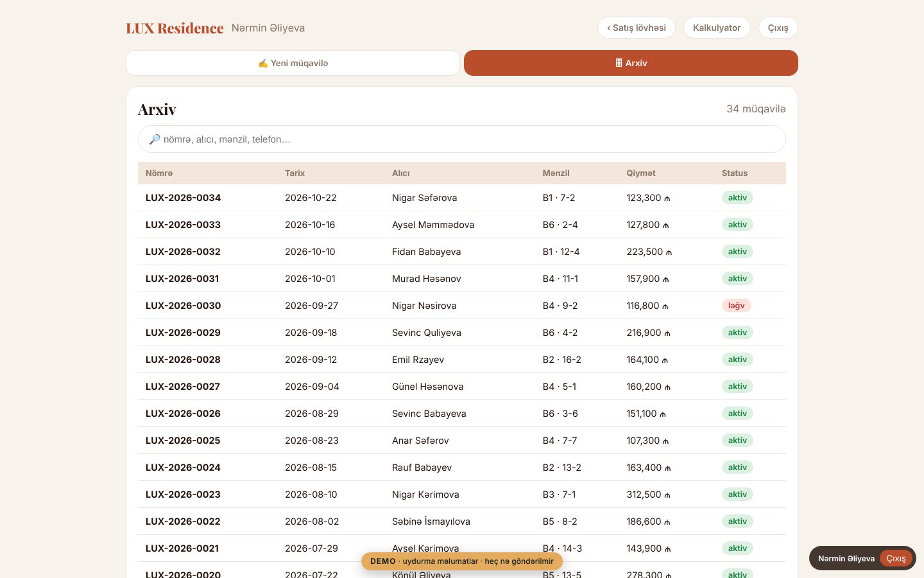Click the Mənzil column header
Screen dimensions: 924x578
click(x=556, y=173)
